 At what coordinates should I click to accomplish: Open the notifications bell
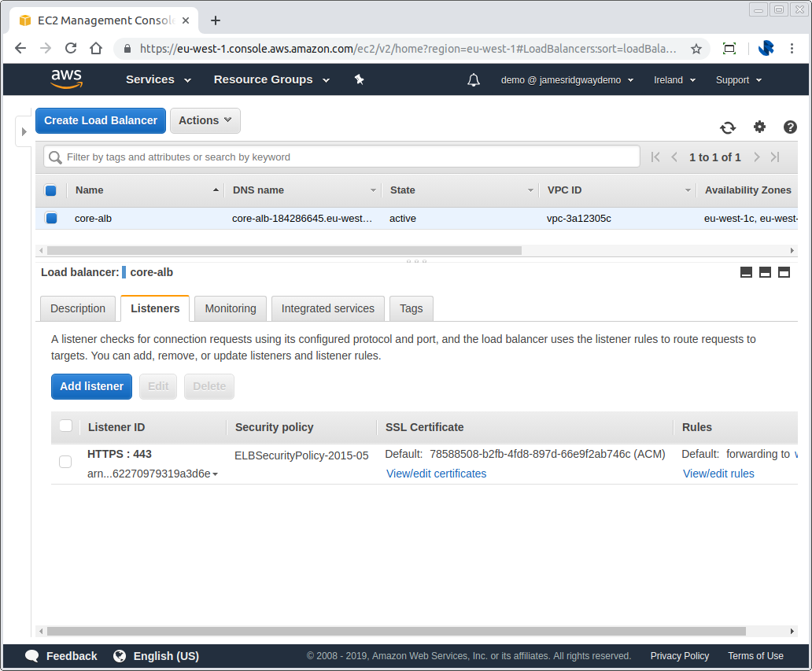[x=474, y=79]
